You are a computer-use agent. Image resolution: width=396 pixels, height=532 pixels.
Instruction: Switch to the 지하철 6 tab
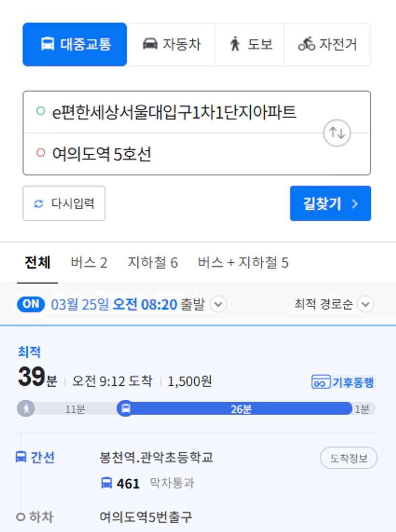coord(153,262)
